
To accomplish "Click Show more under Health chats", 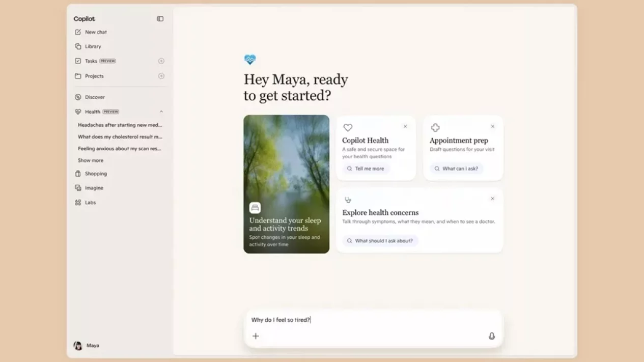I will (91, 160).
